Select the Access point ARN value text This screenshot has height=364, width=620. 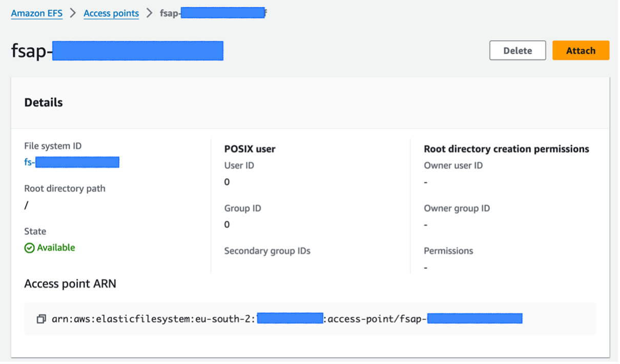[287, 319]
